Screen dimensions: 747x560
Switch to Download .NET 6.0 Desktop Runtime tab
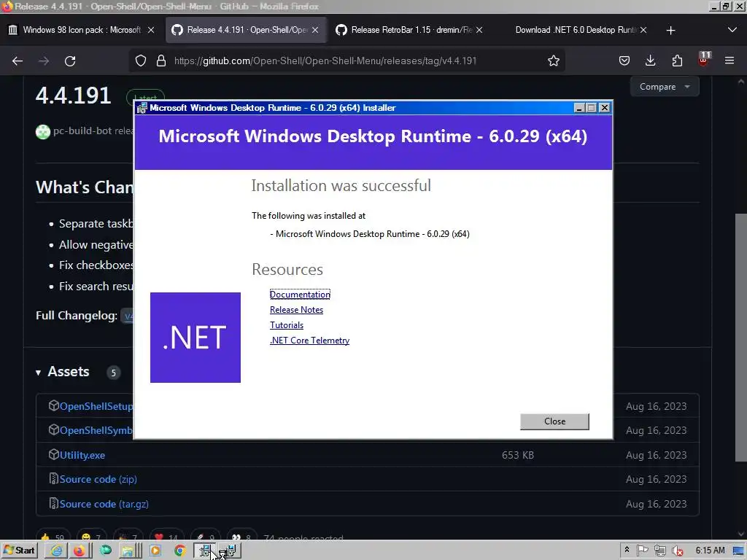coord(575,30)
